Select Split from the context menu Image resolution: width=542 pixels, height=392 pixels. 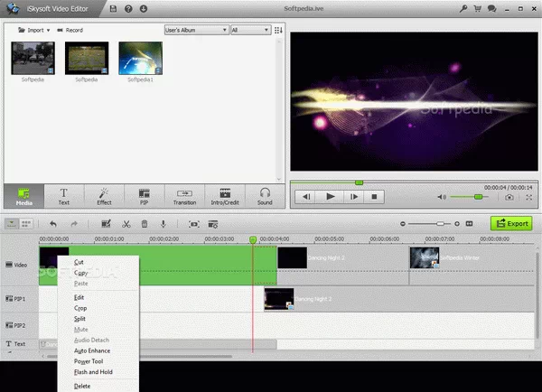coord(79,320)
